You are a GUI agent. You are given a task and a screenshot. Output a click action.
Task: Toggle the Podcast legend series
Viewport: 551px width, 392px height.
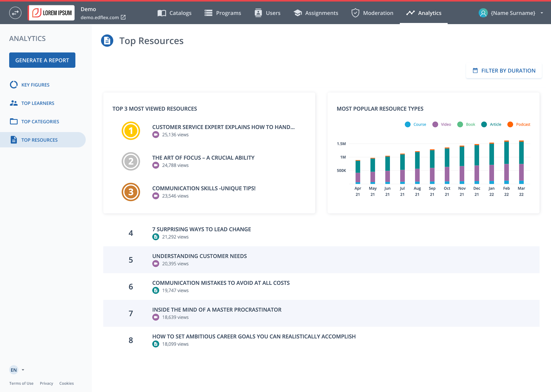[x=519, y=124]
